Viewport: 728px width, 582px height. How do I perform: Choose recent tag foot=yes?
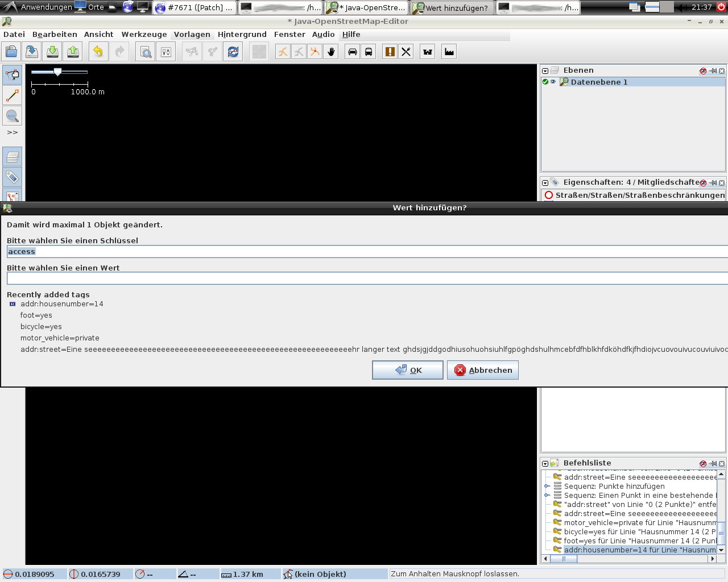coord(36,315)
